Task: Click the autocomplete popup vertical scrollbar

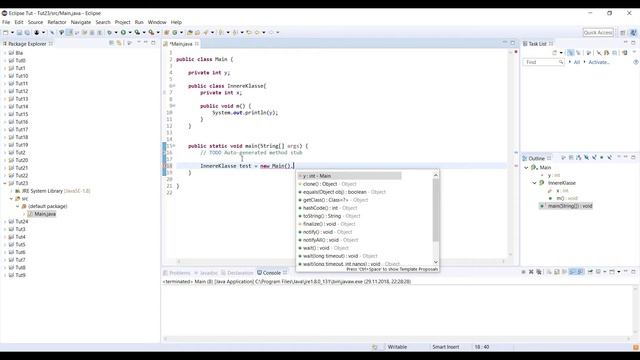Action: pos(436,218)
